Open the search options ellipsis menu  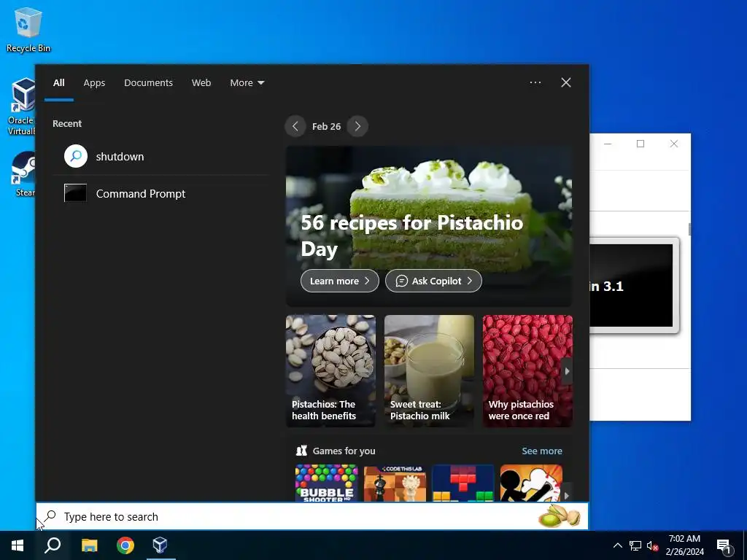click(x=535, y=82)
